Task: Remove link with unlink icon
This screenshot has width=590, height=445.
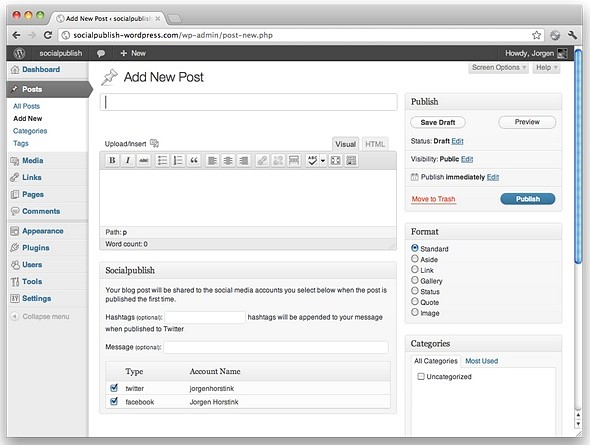Action: pyautogui.click(x=278, y=161)
